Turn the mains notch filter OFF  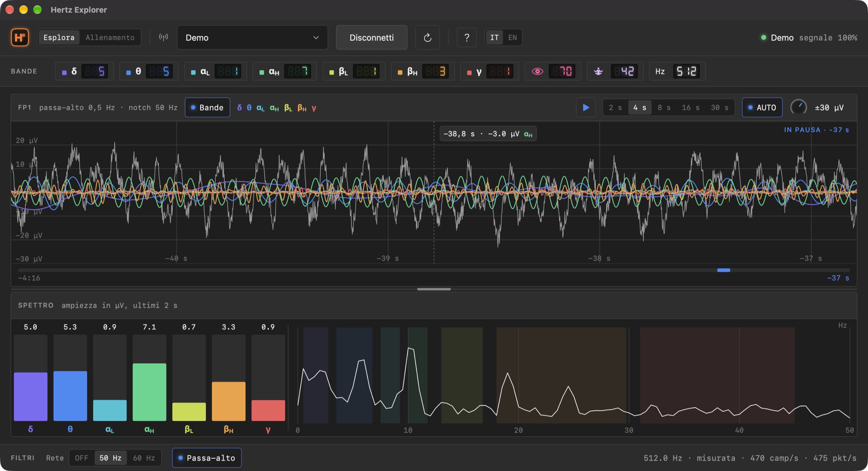coord(81,458)
